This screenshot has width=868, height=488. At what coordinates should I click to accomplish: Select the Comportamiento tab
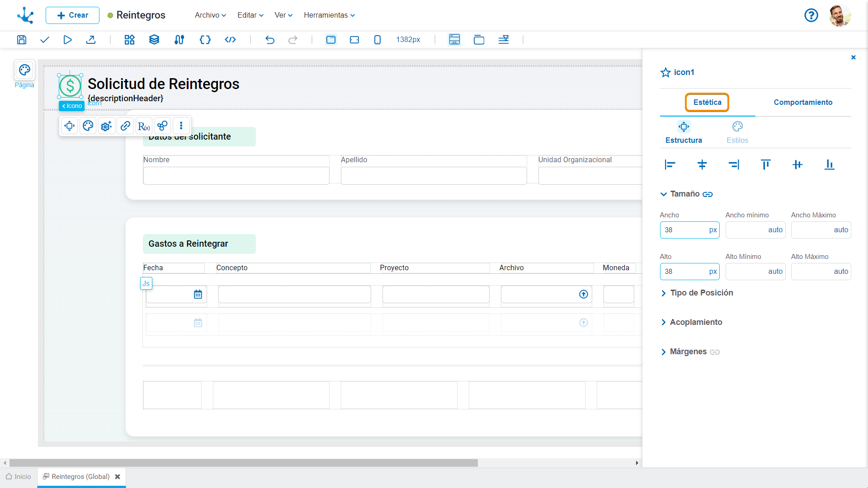[x=803, y=102]
